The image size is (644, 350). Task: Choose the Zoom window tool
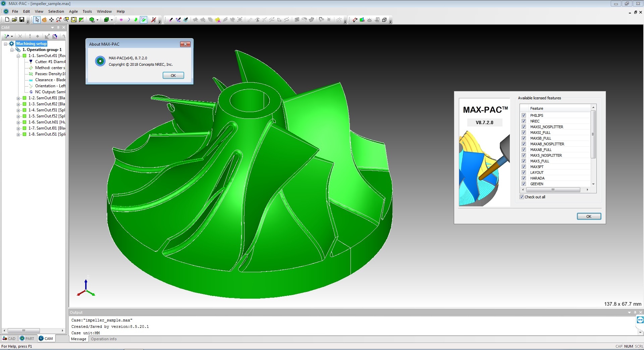66,20
